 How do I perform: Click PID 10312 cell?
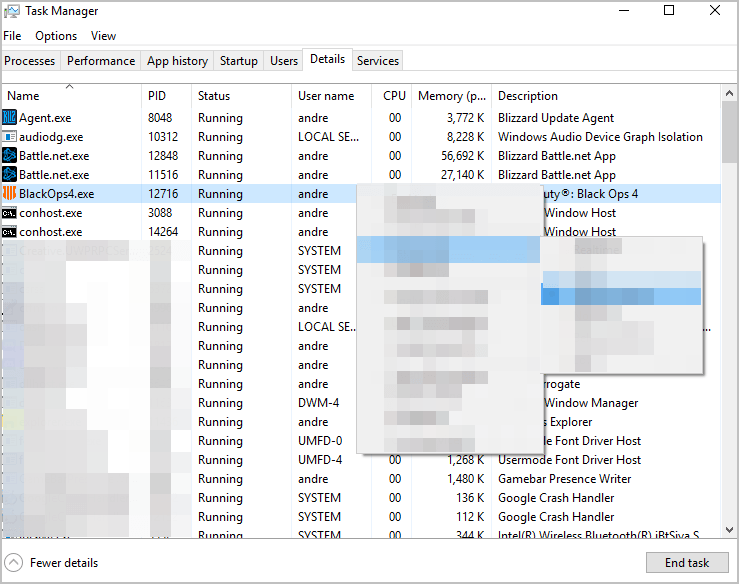pyautogui.click(x=163, y=137)
